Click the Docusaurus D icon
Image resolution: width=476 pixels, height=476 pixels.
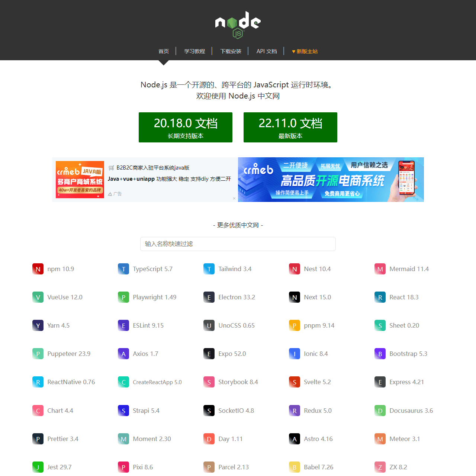380,411
